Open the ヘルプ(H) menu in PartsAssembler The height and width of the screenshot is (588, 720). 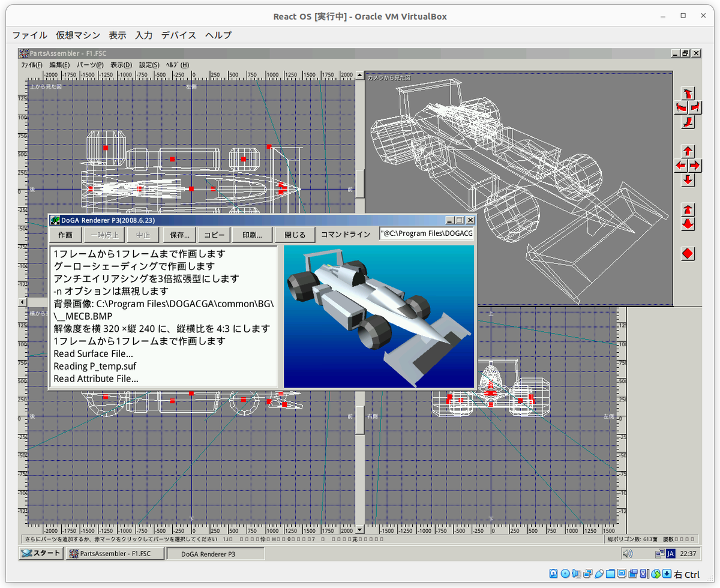click(177, 65)
